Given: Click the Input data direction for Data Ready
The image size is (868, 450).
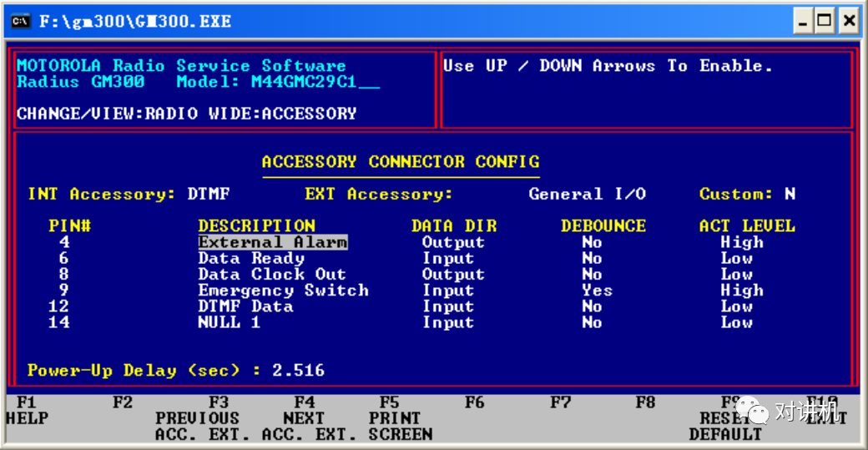Looking at the screenshot, I should coord(448,259).
